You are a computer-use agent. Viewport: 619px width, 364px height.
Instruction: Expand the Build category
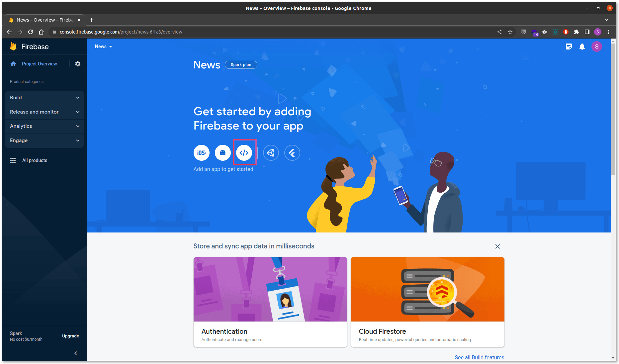(44, 98)
